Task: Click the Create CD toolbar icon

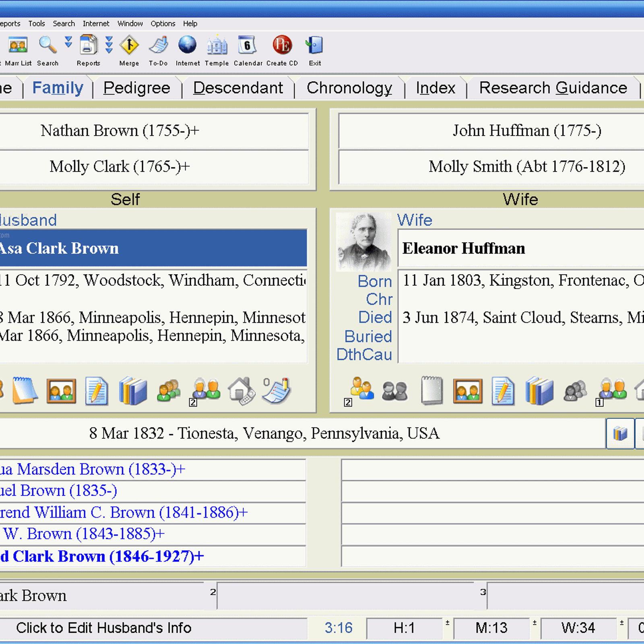Action: pyautogui.click(x=282, y=45)
